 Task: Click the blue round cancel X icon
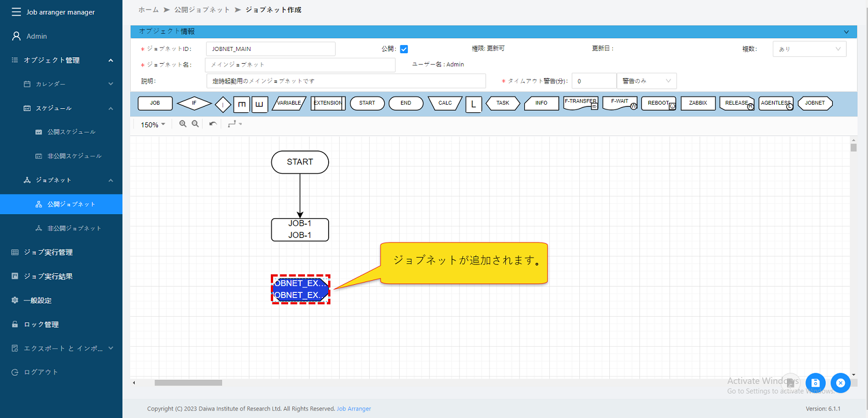[x=840, y=383]
